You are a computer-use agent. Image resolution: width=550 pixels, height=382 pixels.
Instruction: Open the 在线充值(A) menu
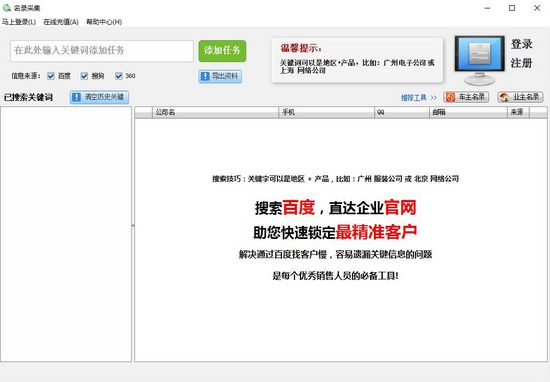[61, 22]
